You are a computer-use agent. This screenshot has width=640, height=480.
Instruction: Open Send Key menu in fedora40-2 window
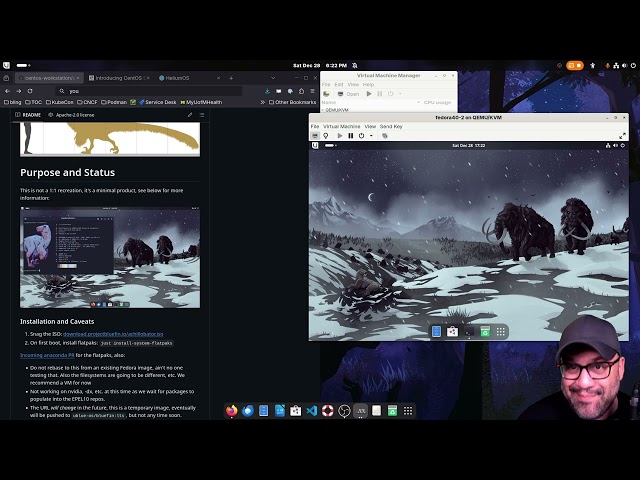click(x=391, y=127)
